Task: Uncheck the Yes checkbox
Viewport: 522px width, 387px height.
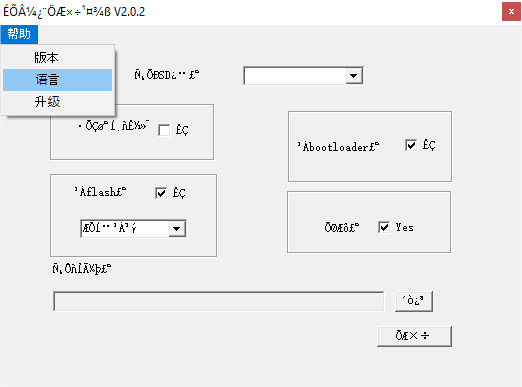Action: pos(384,227)
